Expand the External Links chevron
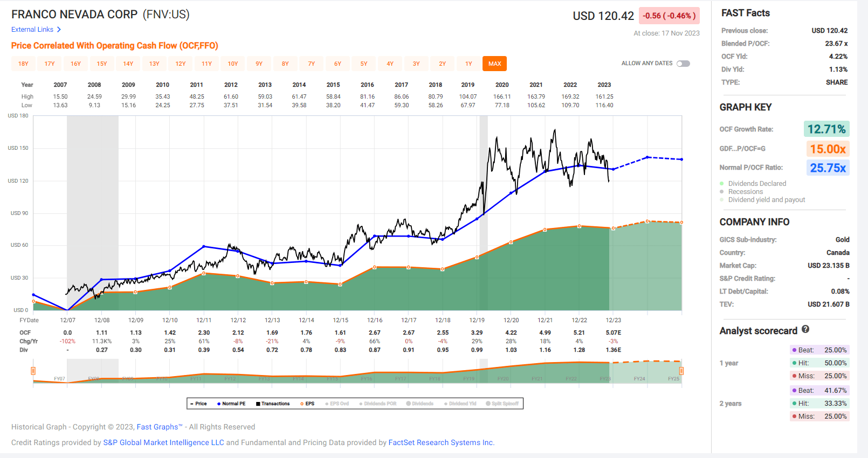This screenshot has height=458, width=868. tap(59, 30)
